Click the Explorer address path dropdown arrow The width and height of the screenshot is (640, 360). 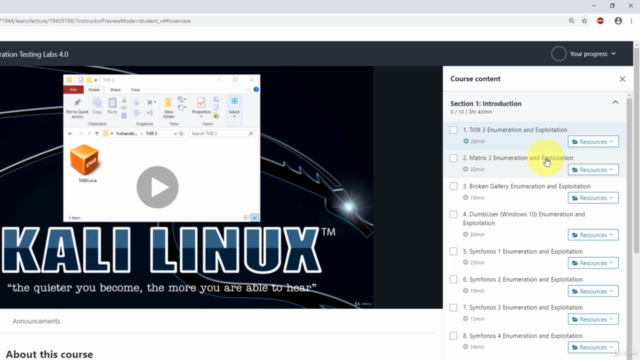175,133
